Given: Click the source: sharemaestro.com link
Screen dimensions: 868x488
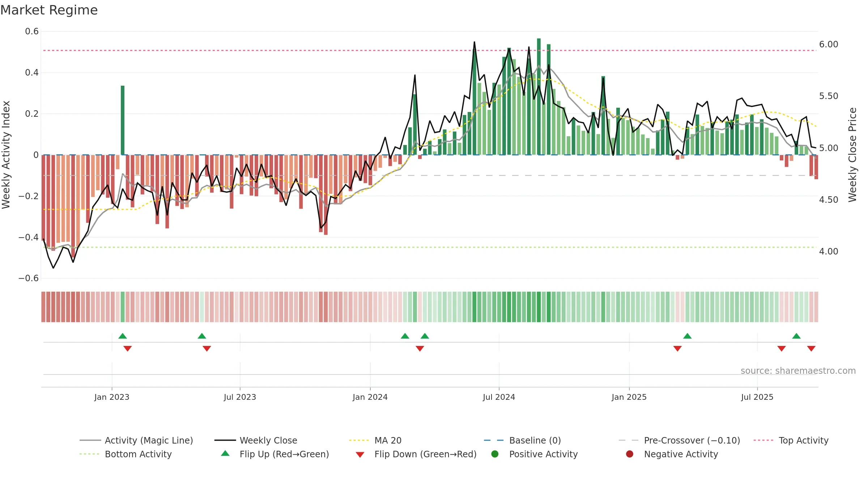Looking at the screenshot, I should [x=798, y=371].
